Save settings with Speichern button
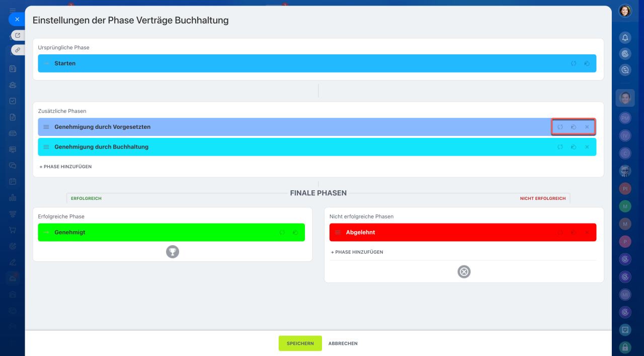 point(300,343)
